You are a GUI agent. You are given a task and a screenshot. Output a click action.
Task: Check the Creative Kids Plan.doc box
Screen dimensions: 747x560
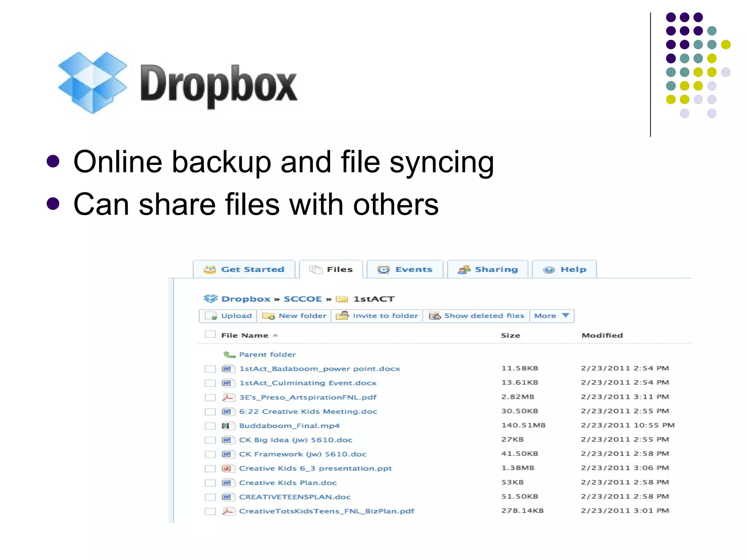tap(210, 483)
